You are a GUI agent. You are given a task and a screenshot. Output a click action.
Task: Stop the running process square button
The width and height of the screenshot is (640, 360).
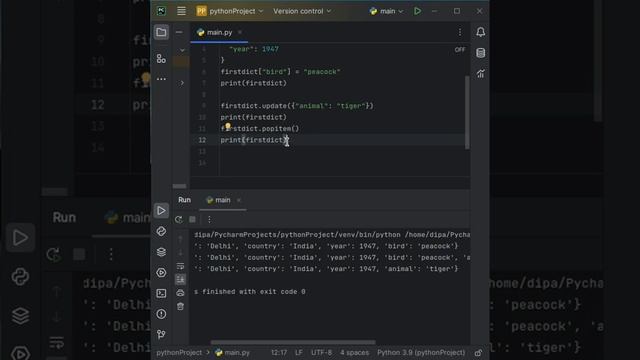(192, 220)
